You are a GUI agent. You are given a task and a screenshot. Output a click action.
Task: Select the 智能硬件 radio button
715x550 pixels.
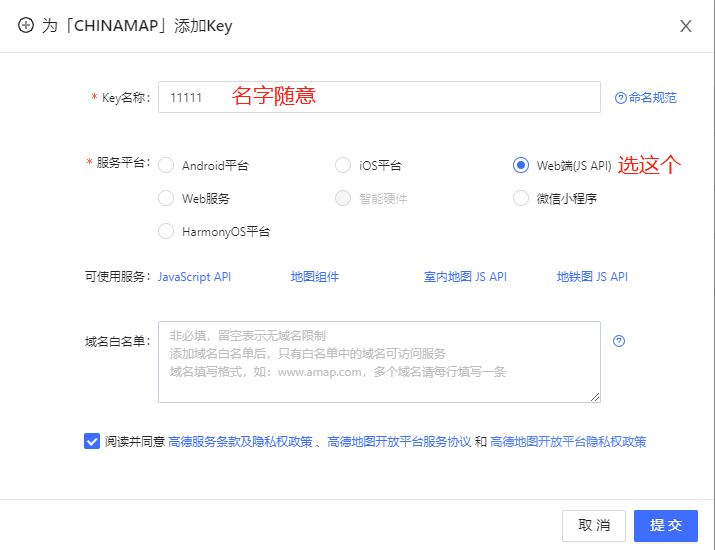pyautogui.click(x=343, y=198)
